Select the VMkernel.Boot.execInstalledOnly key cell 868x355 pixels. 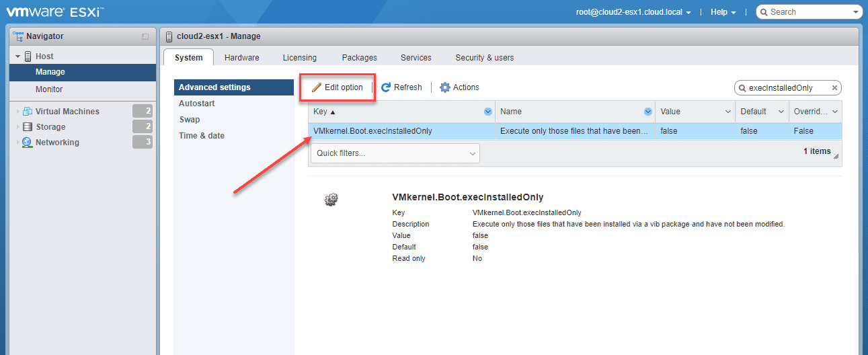click(x=402, y=131)
